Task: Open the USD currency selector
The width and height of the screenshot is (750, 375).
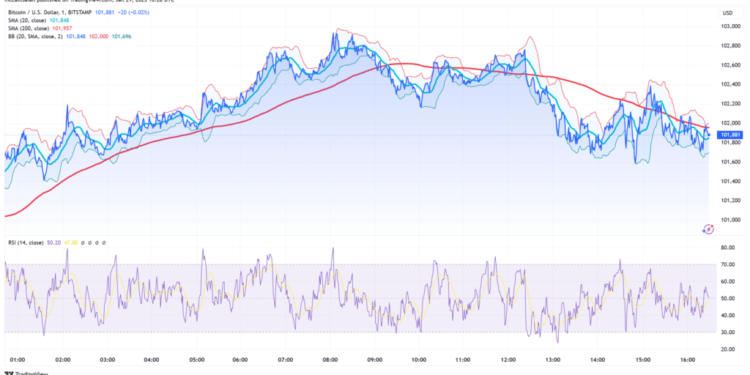Action: pyautogui.click(x=728, y=13)
